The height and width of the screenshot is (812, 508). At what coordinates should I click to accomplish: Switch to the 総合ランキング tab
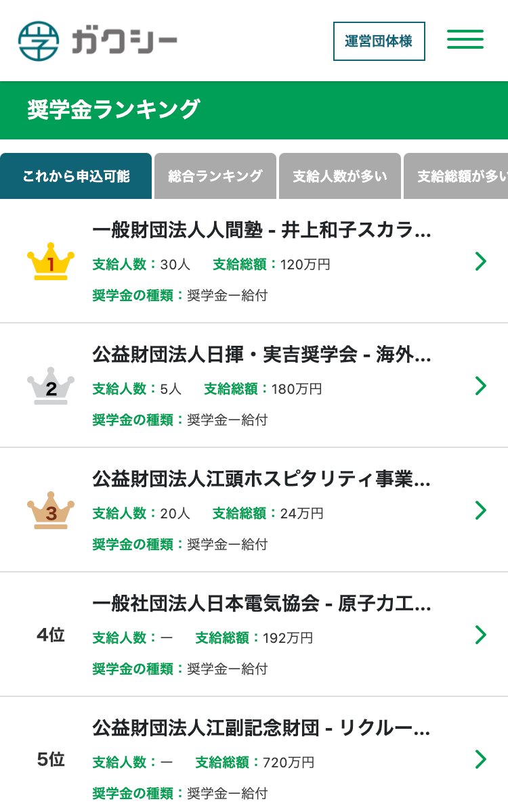pyautogui.click(x=215, y=177)
